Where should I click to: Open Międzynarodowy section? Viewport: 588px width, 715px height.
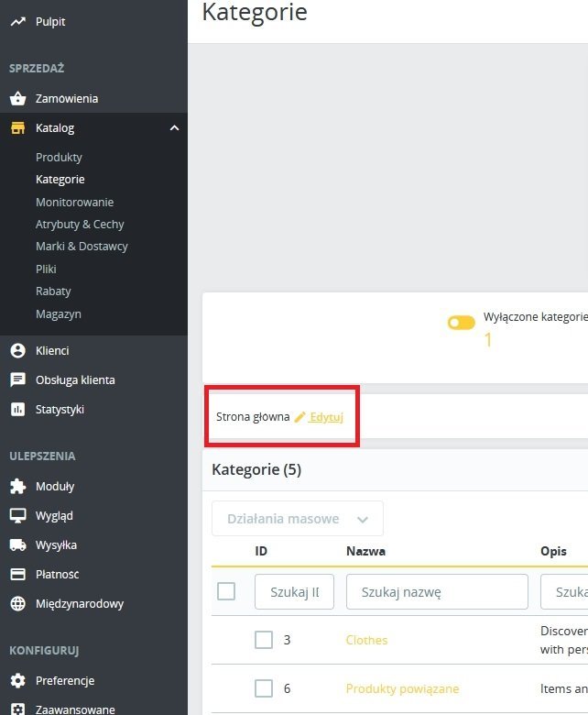click(80, 604)
